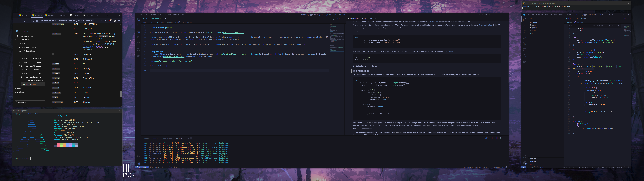Open Terminal menu in blog VS Code window
Viewport: 644px width, 181px height.
pos(176,15)
